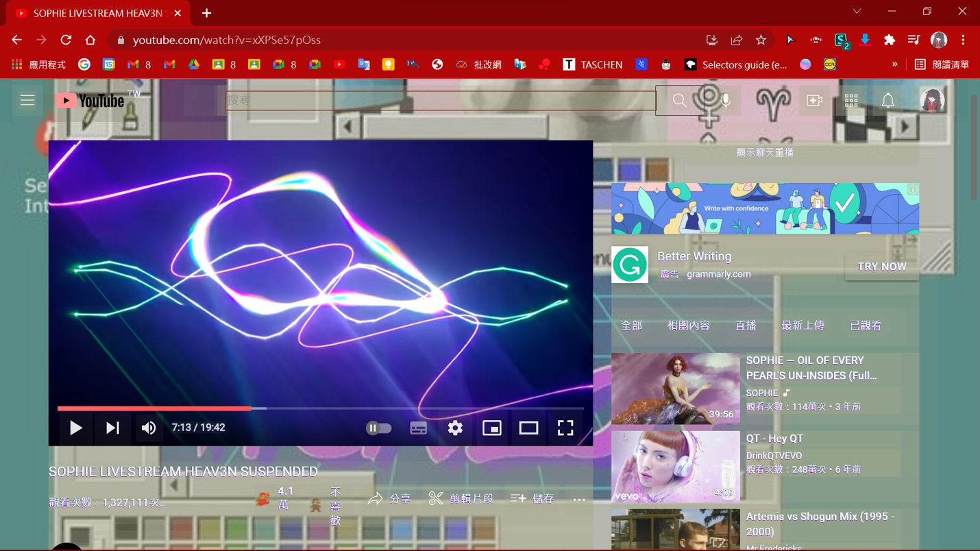Open the YouTube apps grid

(851, 101)
